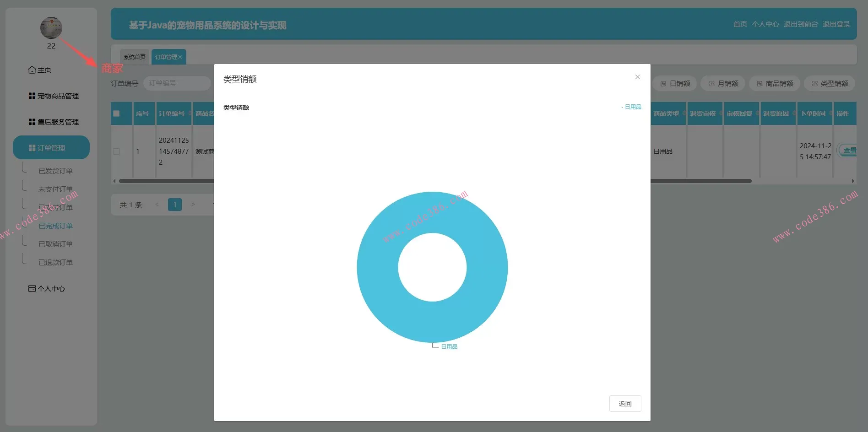
Task: Click the home icon beside 主页
Action: (x=32, y=70)
